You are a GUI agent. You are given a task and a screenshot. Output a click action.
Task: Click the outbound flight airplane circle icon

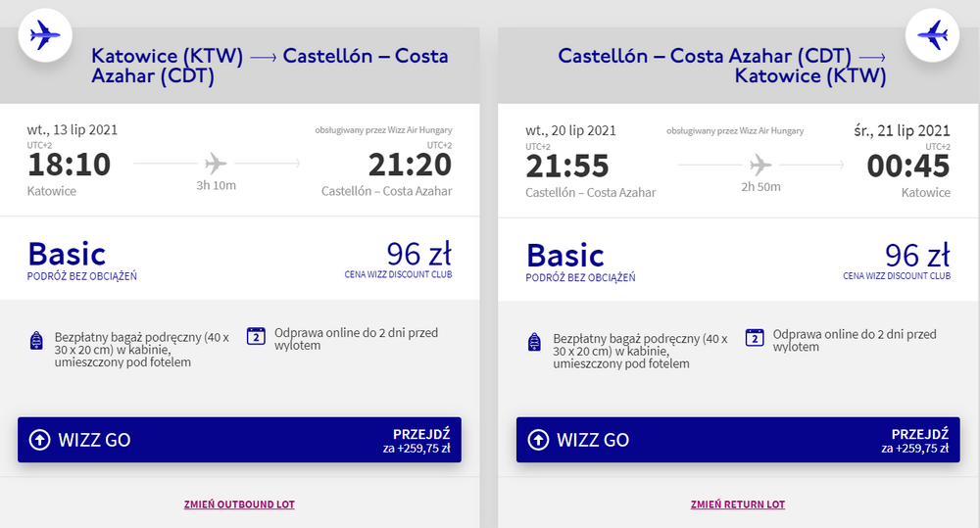point(45,35)
